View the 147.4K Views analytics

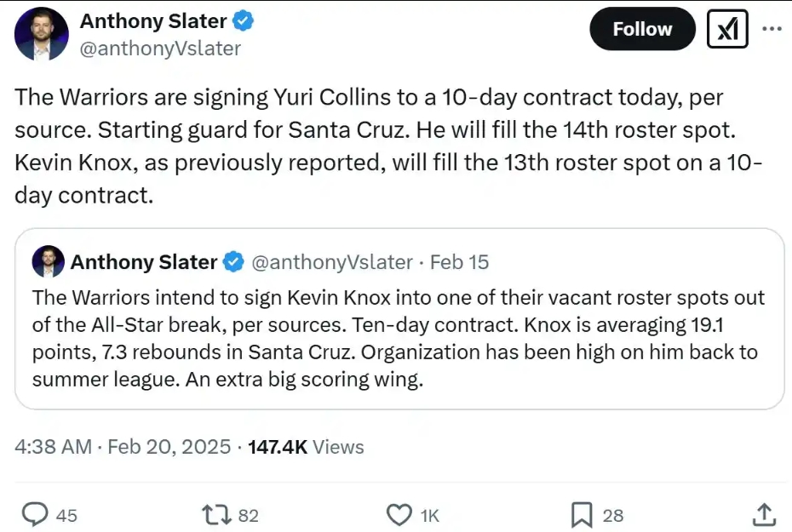(x=305, y=447)
